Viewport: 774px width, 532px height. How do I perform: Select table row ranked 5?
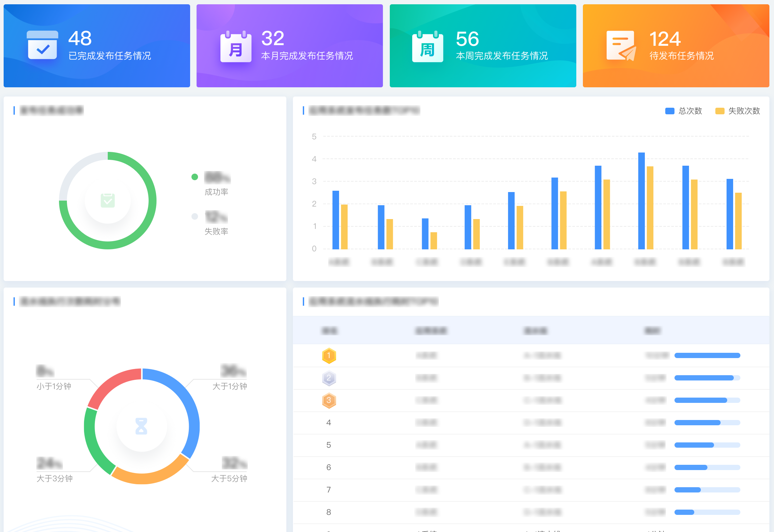[531, 445]
